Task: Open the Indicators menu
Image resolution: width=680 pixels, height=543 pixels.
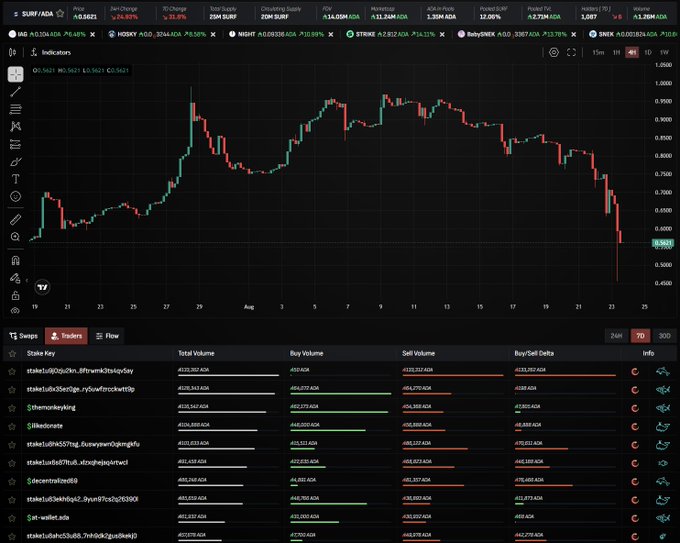Action: point(51,52)
